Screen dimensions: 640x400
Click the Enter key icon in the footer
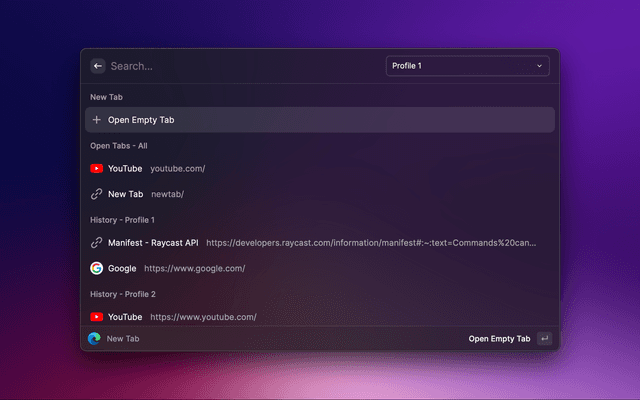point(544,339)
